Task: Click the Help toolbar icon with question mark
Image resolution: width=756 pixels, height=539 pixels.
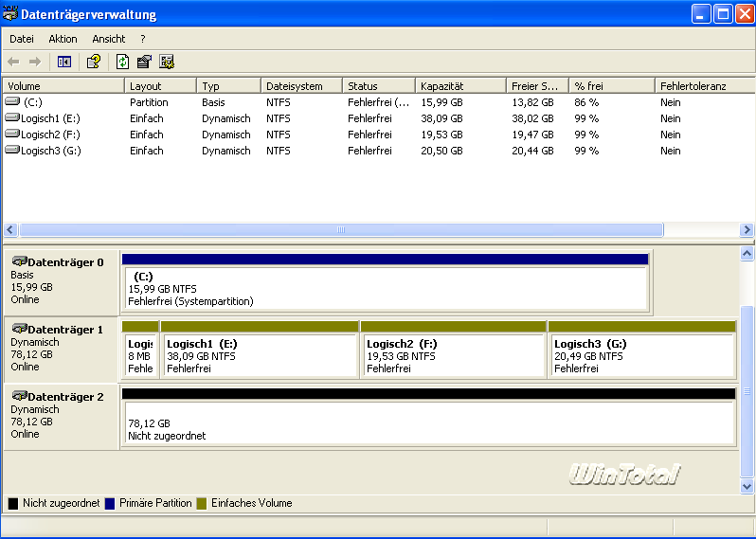Action: pos(93,62)
